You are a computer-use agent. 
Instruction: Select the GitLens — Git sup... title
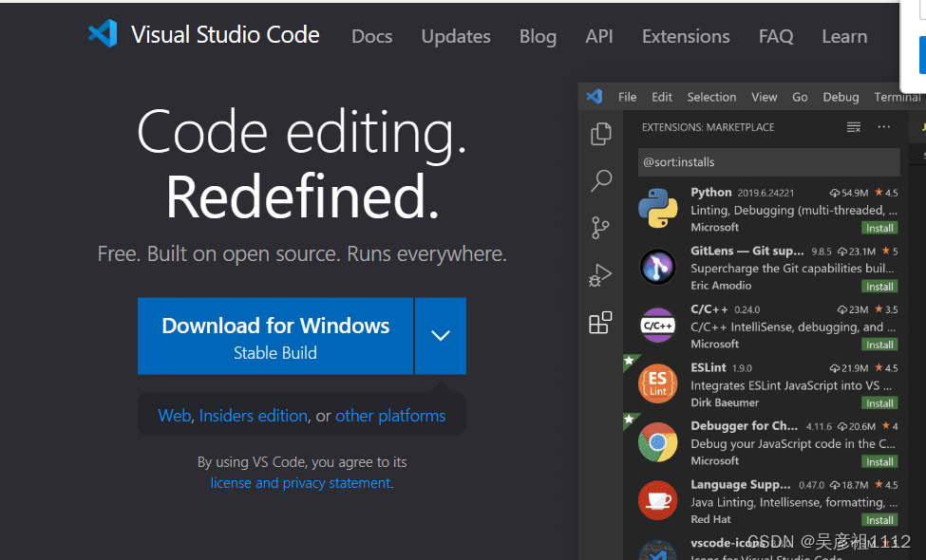747,251
